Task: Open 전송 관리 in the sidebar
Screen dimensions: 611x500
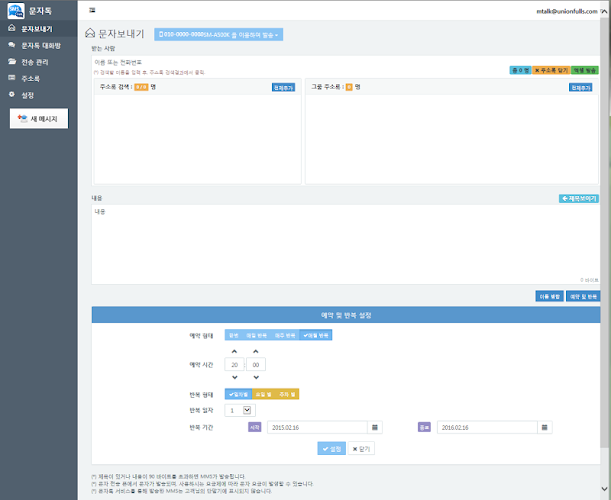Action: coord(38,62)
